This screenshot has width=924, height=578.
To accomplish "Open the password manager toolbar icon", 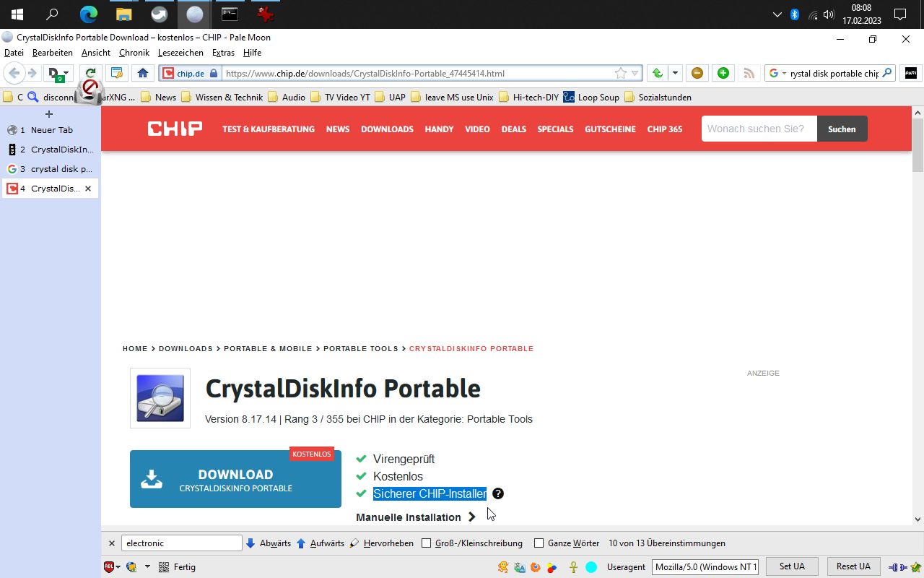I will tap(116, 73).
